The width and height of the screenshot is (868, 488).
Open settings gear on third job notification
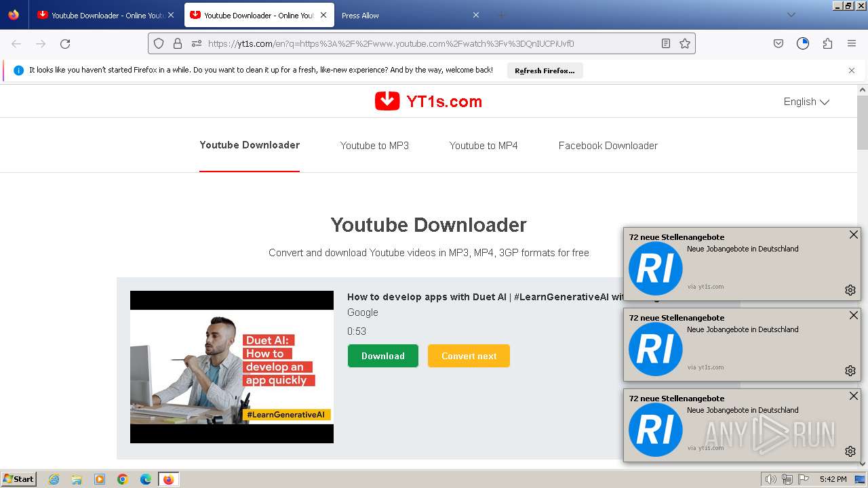pyautogui.click(x=850, y=451)
